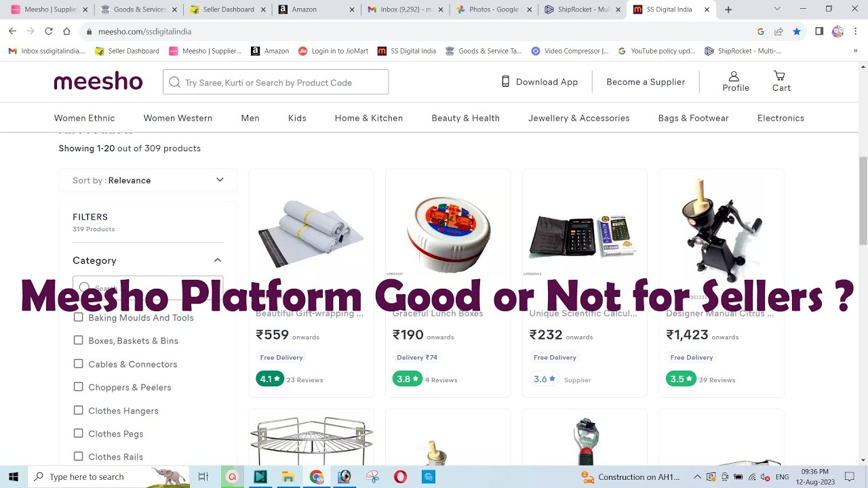The height and width of the screenshot is (488, 868).
Task: Check the Baking Moulds And Tools filter
Action: [x=79, y=317]
